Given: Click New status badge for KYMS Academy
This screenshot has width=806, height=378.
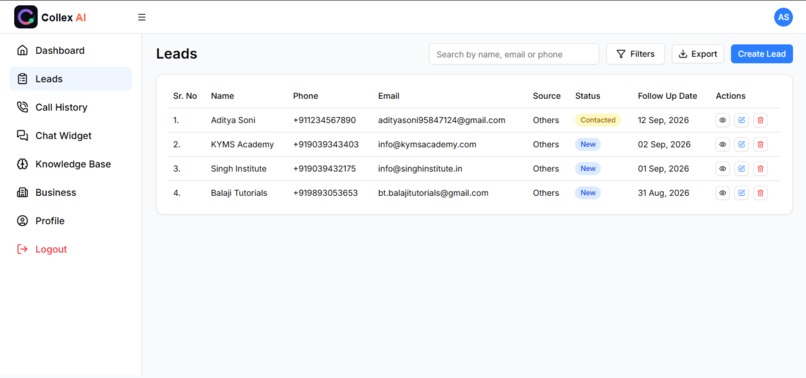Looking at the screenshot, I should tap(588, 145).
